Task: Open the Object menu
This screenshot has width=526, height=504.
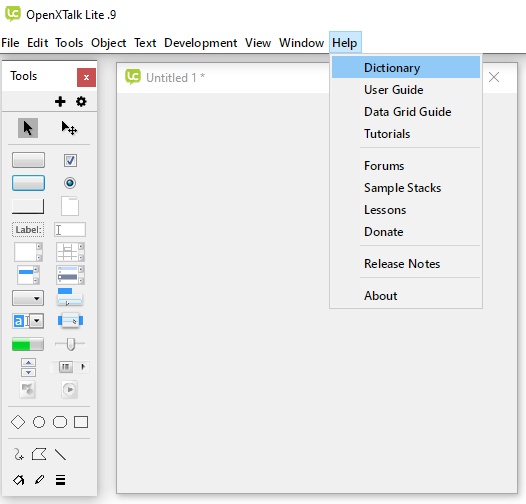Action: coord(108,43)
